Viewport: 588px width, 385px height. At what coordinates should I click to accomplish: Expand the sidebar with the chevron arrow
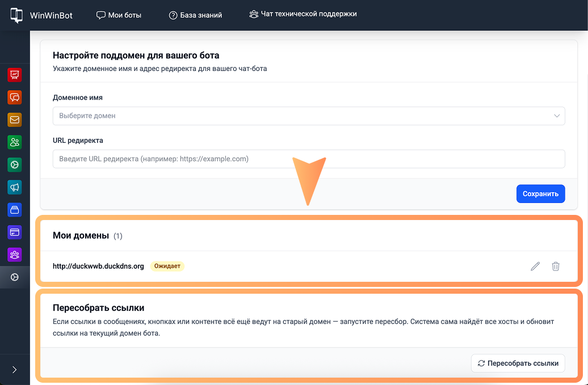pyautogui.click(x=15, y=370)
